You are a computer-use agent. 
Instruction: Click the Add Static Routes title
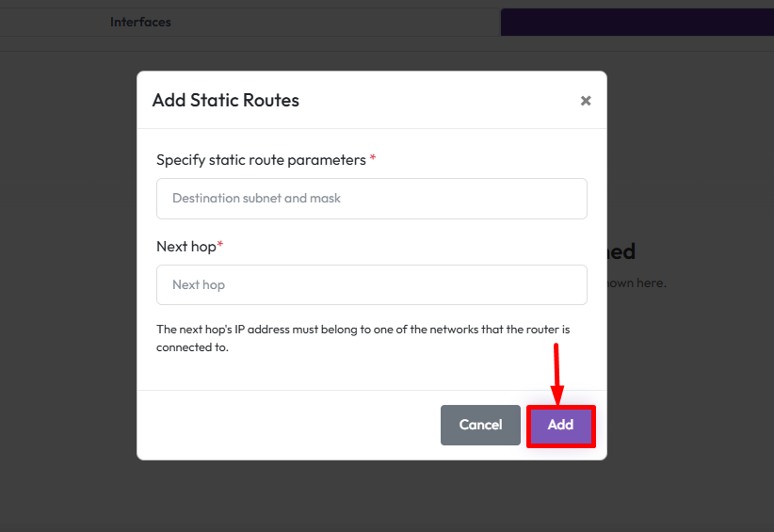click(226, 100)
